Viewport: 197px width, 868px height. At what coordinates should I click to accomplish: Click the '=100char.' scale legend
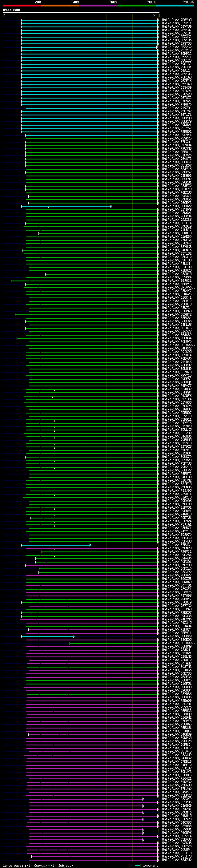point(146,866)
